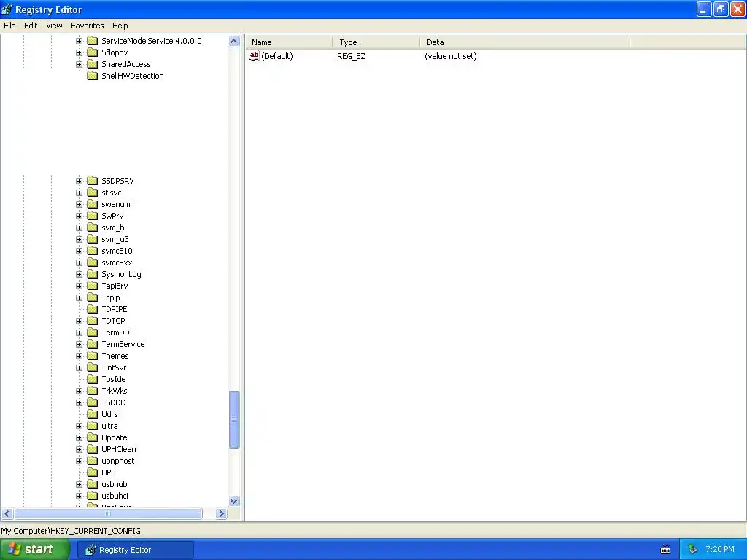This screenshot has height=560, width=747.
Task: Click the vertical scrollbar thumb in tree pane
Action: [x=234, y=419]
